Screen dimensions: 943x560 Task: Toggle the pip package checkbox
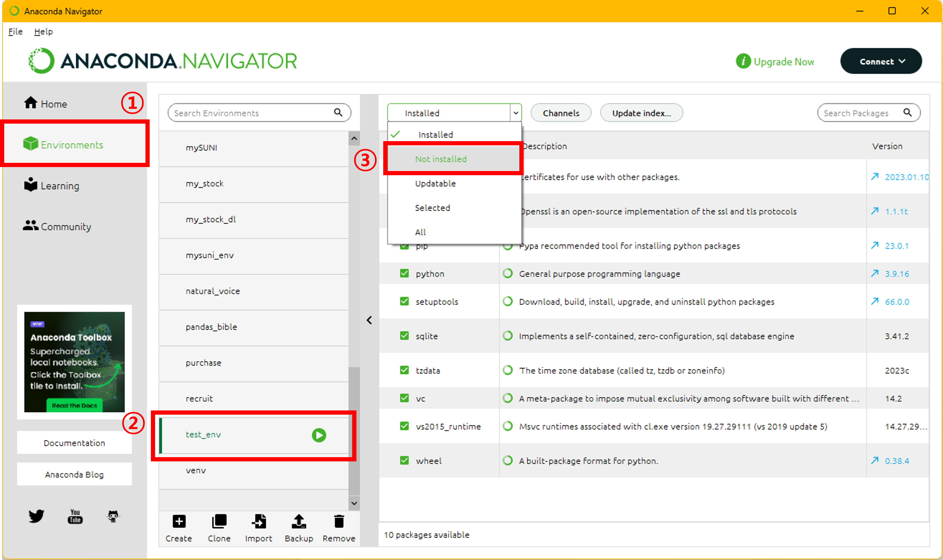coord(404,247)
